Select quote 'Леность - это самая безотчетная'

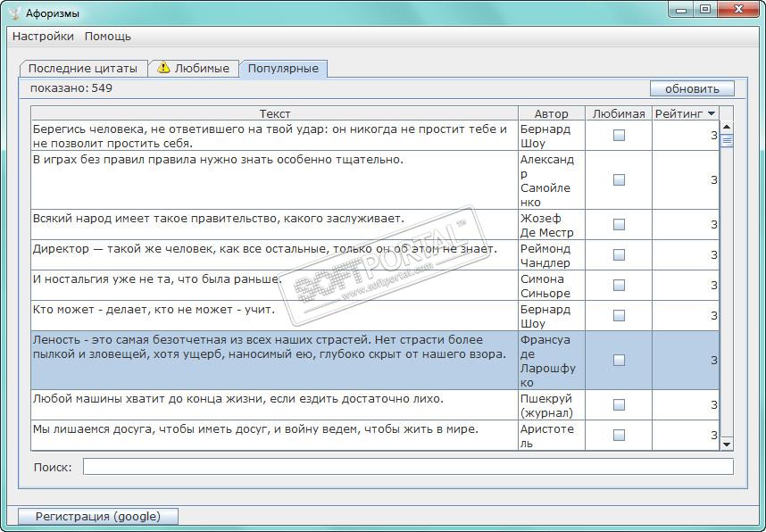[x=275, y=360]
